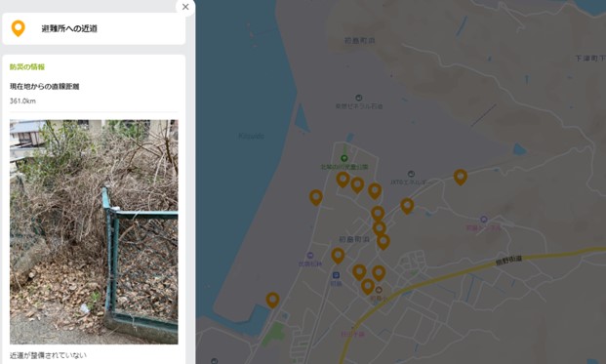This screenshot has height=364, width=606.
Task: Click the orange pin icon beside 避難所への近道
Action: point(19,28)
